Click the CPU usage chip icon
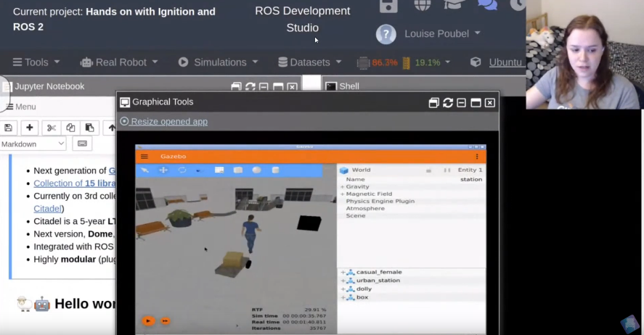The width and height of the screenshot is (644, 335). [x=363, y=63]
